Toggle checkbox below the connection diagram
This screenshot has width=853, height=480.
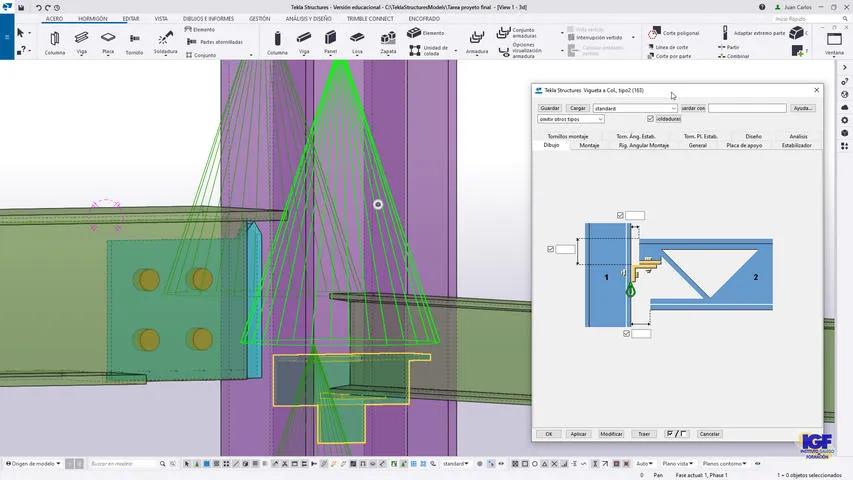(626, 334)
